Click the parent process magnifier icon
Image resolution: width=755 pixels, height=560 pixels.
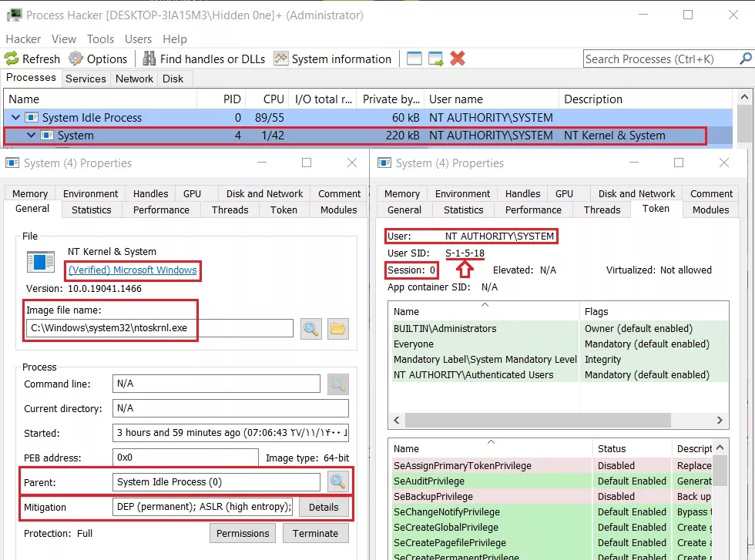click(x=337, y=481)
